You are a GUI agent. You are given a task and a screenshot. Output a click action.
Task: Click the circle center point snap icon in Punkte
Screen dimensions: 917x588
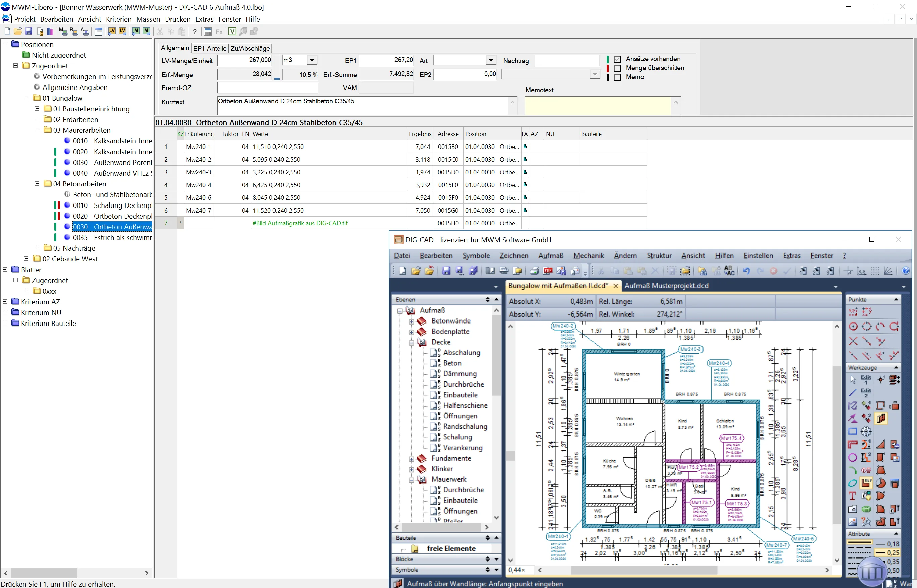(853, 327)
